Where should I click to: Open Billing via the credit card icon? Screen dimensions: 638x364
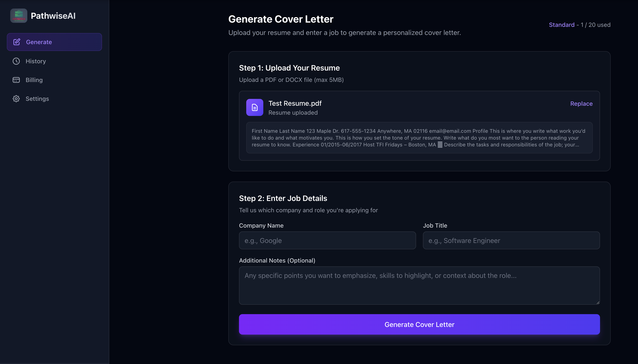pyautogui.click(x=16, y=80)
